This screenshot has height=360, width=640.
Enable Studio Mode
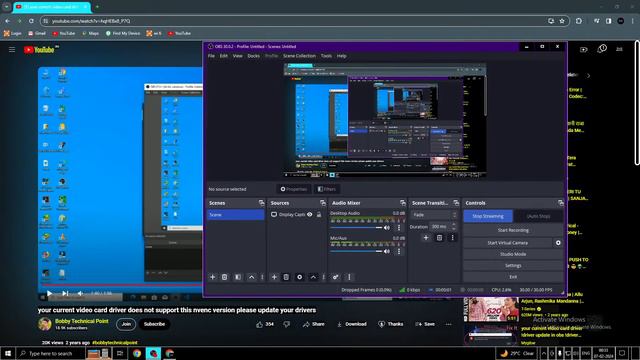(513, 254)
